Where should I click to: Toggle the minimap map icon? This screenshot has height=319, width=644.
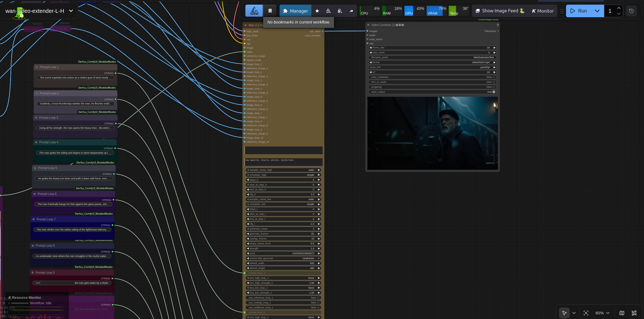(x=622, y=313)
